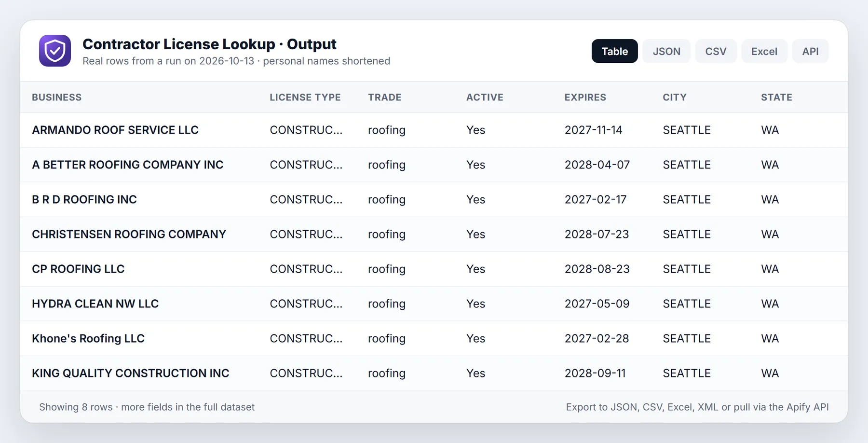Click the Contractor License Lookup · Output title
Screen dimensions: 868x443
click(209, 44)
